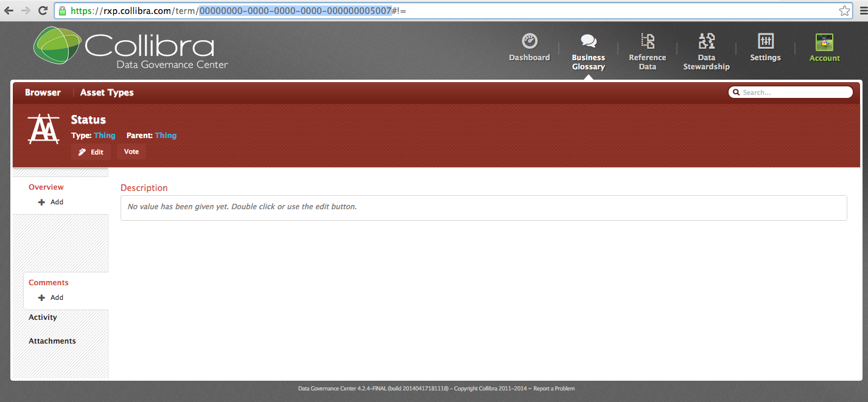The image size is (868, 402).
Task: Follow the Type Thing link
Action: click(105, 136)
